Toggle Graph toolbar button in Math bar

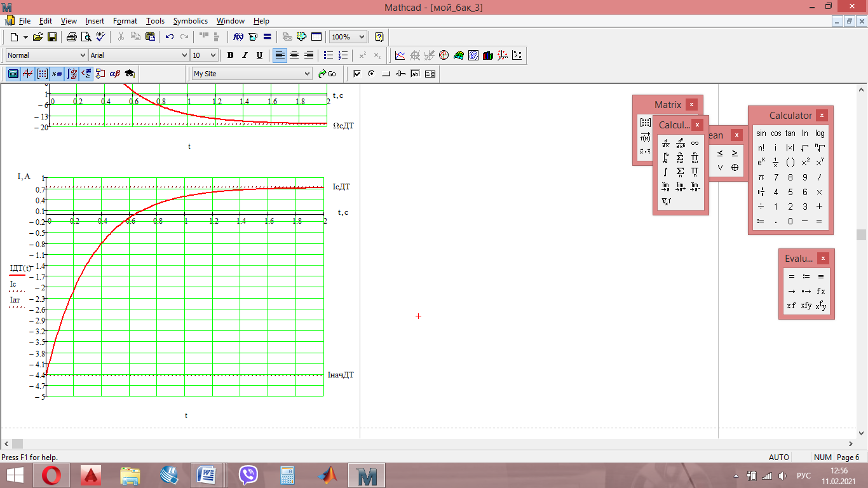(27, 74)
